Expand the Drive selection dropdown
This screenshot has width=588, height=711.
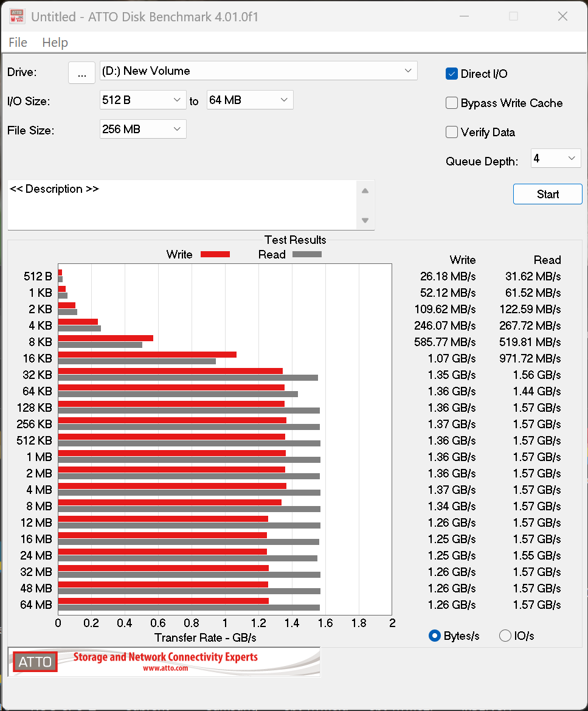[408, 71]
